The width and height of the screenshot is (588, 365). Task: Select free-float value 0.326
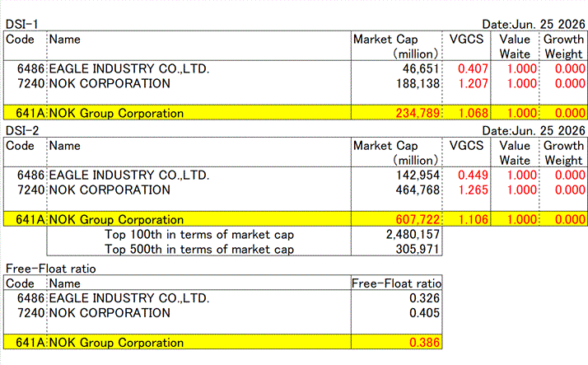(424, 298)
